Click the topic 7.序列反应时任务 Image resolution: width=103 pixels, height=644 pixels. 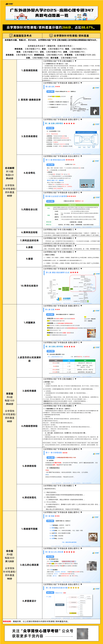click(x=29, y=241)
